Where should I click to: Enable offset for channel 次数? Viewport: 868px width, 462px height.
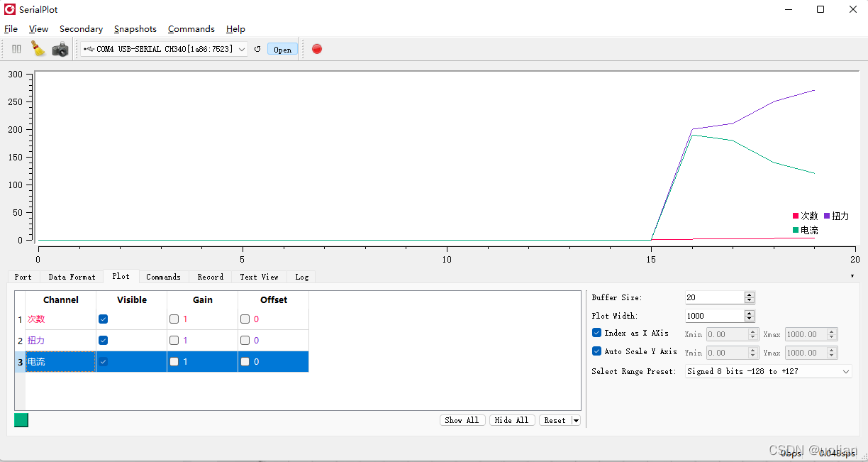click(x=245, y=319)
